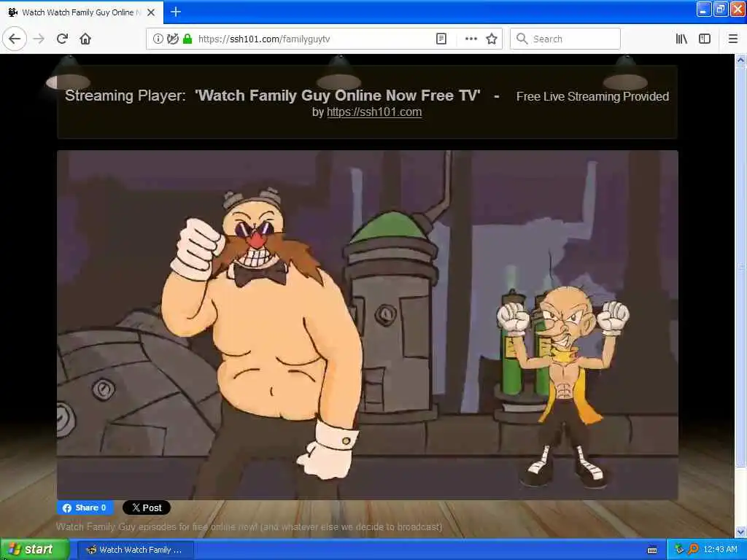The height and width of the screenshot is (560, 747).
Task: Click the Search box
Action: click(x=565, y=39)
